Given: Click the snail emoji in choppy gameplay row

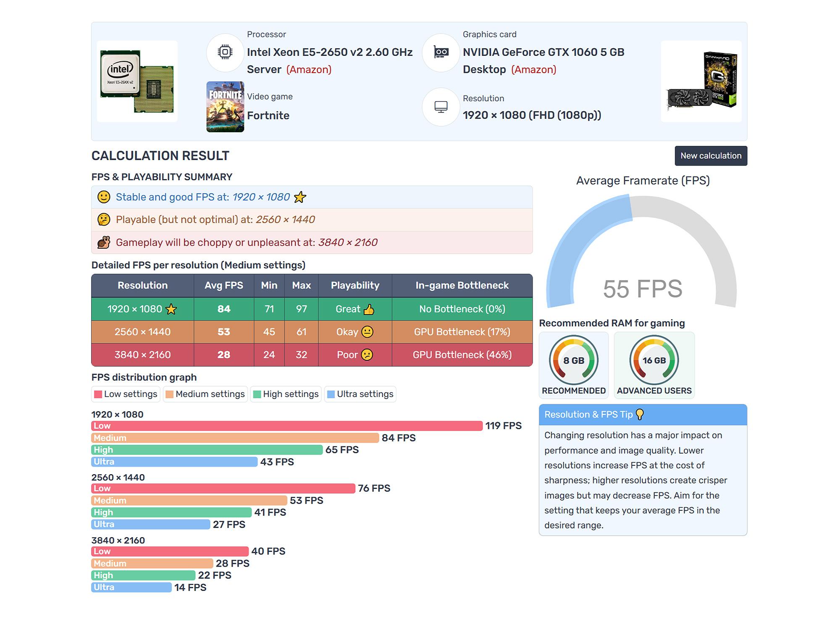Looking at the screenshot, I should point(104,242).
